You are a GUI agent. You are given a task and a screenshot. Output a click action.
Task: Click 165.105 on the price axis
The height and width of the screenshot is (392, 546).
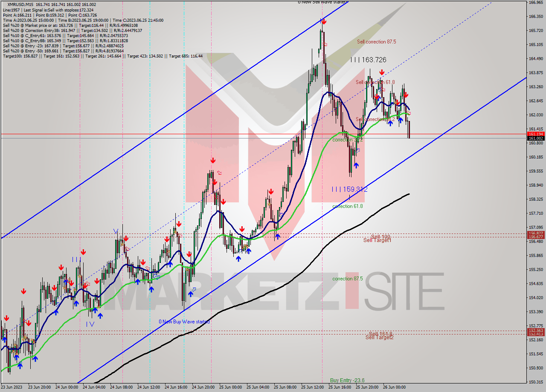535,45
